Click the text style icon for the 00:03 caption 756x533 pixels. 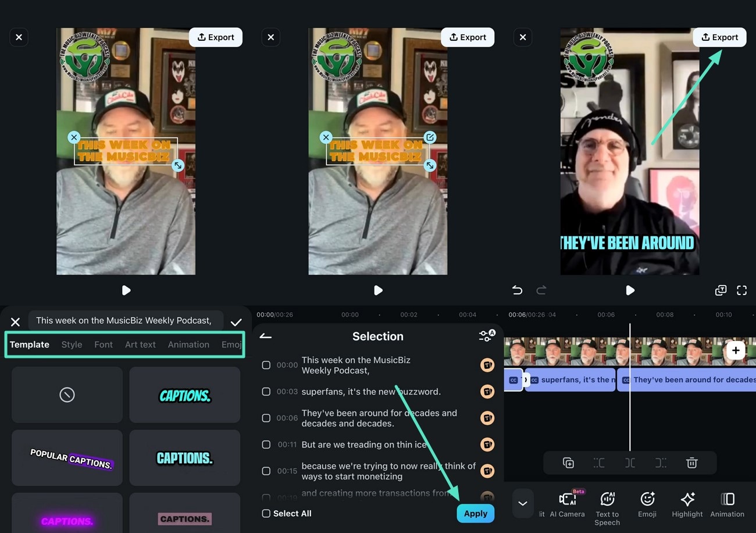[487, 392]
